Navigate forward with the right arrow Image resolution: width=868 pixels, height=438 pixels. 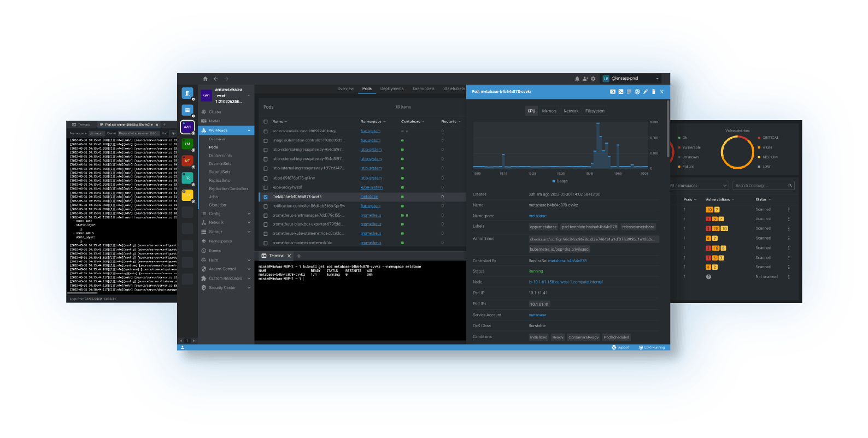point(226,79)
